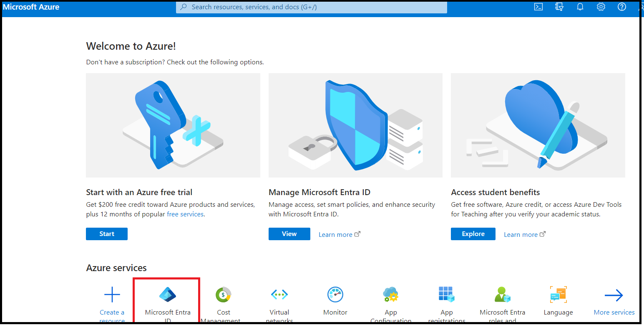Click Access student benefits heading
This screenshot has width=644, height=325.
(496, 192)
